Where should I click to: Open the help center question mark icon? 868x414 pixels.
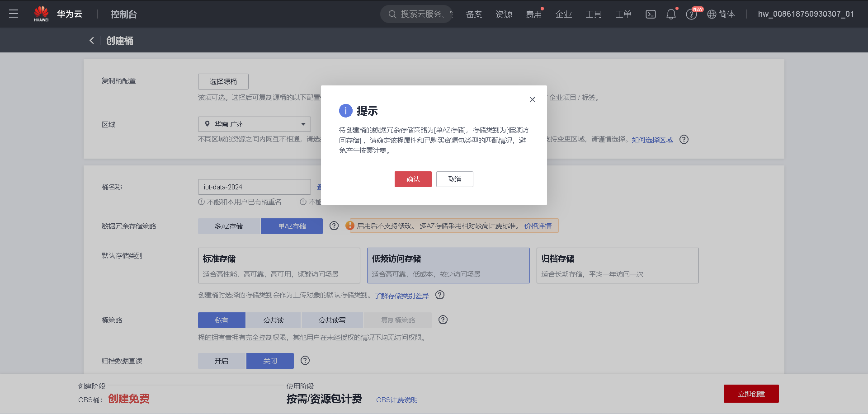[691, 14]
